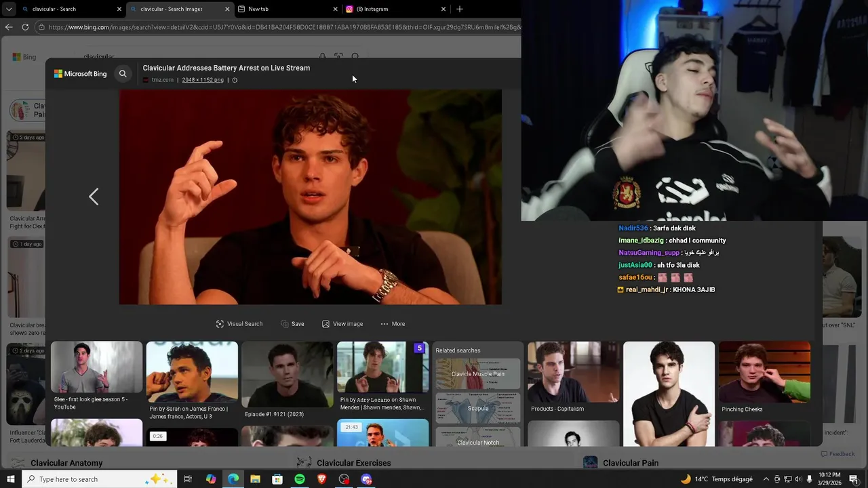Click the main Clavicular preview image
Viewport: 868px width, 488px height.
click(x=311, y=197)
